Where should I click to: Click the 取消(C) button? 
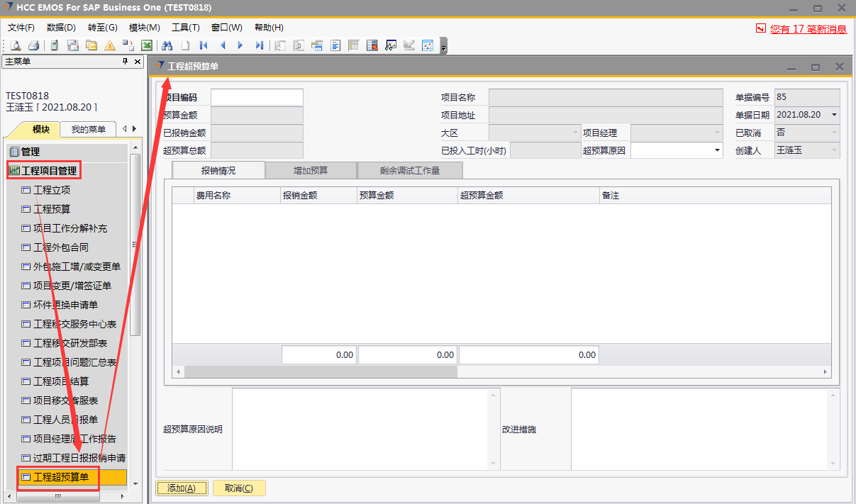238,488
